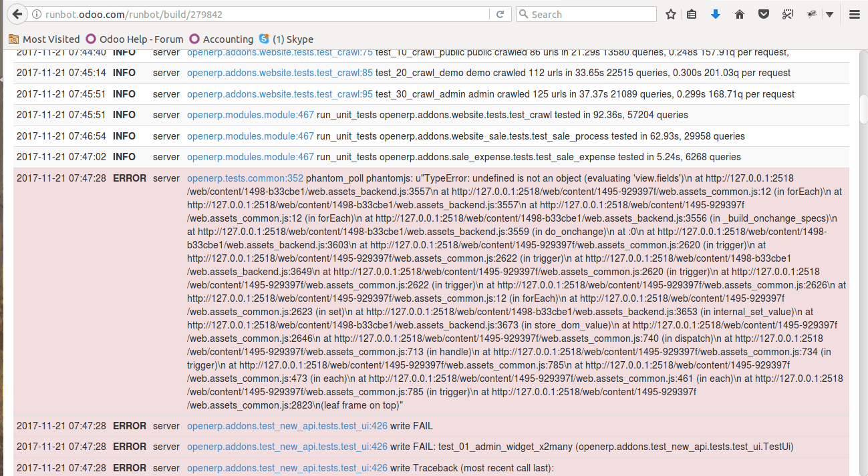This screenshot has width=868, height=476.
Task: Open the Downloads blue arrow icon
Action: [x=716, y=14]
